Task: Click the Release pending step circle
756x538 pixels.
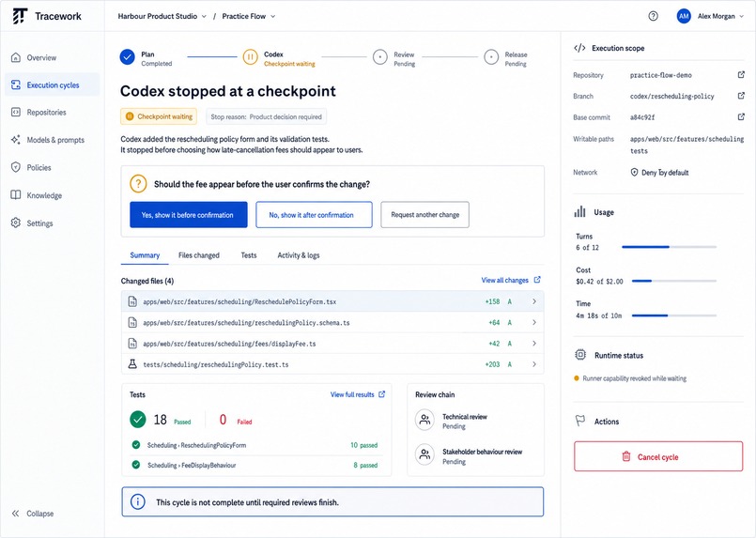Action: tap(491, 57)
